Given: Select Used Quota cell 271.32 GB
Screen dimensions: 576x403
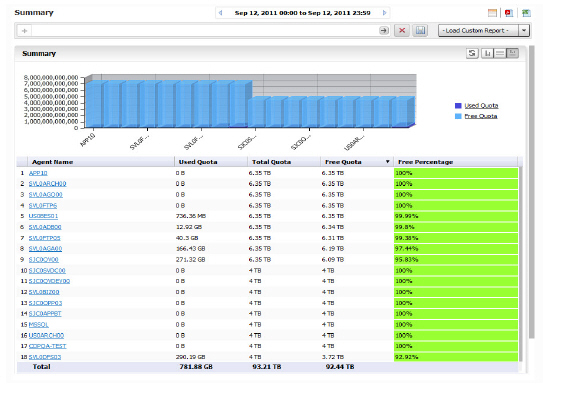Looking at the screenshot, I should 190,260.
